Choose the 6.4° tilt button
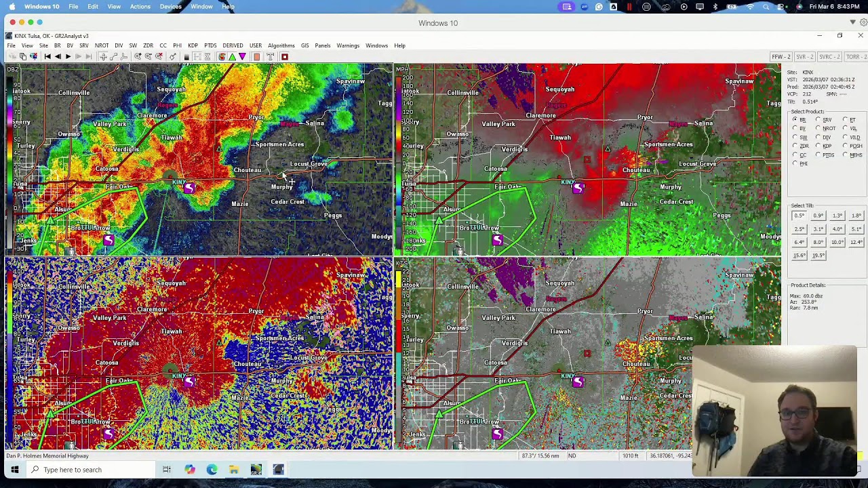Viewport: 868px width, 488px height. [x=800, y=242]
